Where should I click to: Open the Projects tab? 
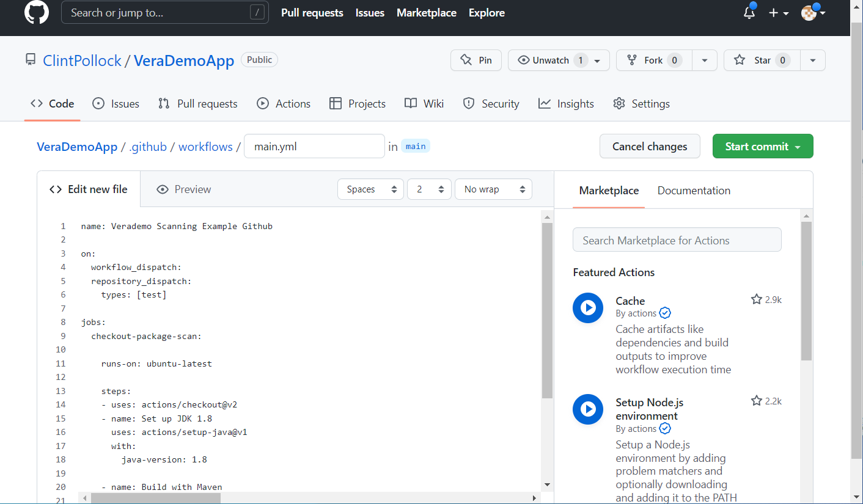pyautogui.click(x=358, y=104)
